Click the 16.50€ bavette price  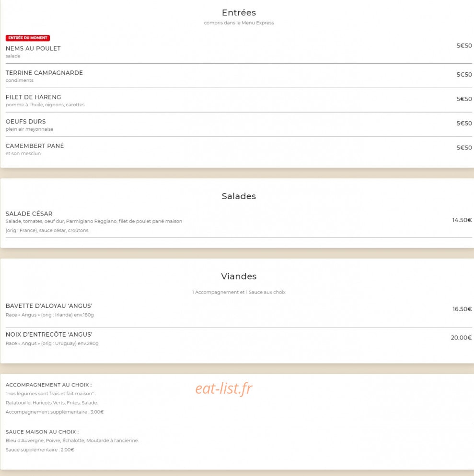462,309
